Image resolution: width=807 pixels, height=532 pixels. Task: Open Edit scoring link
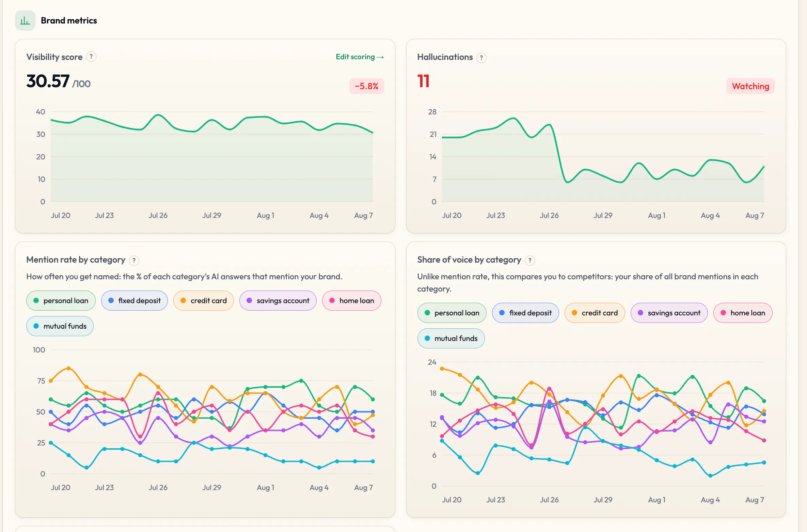click(x=360, y=57)
